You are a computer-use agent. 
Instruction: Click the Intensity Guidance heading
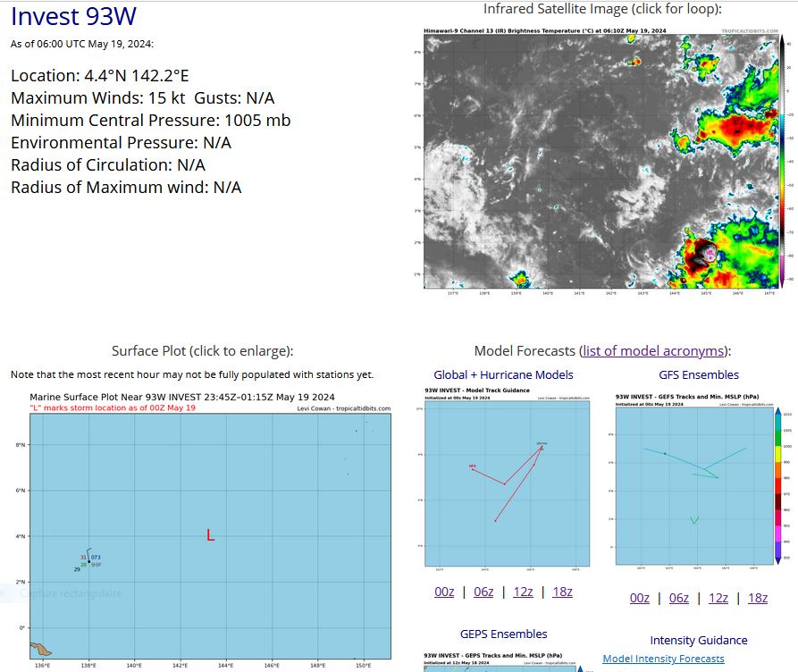698,640
